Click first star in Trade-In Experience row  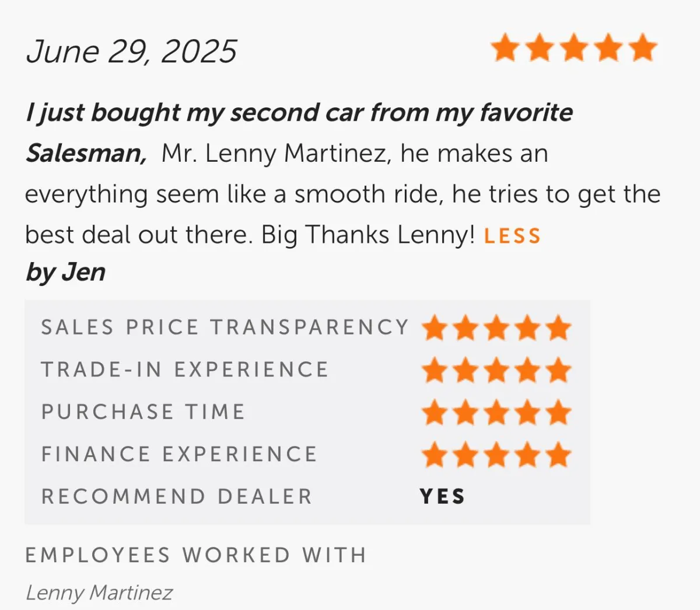[x=435, y=370]
